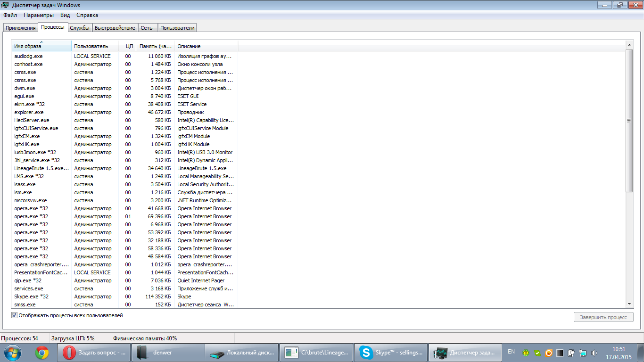
Task: Click the Загрузка ЦП: 5% status text
Action: 73,338
